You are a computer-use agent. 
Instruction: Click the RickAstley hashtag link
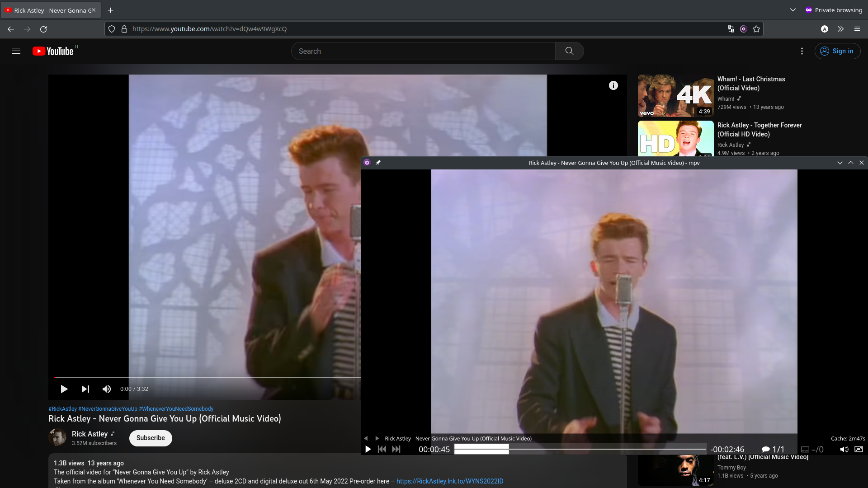point(62,409)
